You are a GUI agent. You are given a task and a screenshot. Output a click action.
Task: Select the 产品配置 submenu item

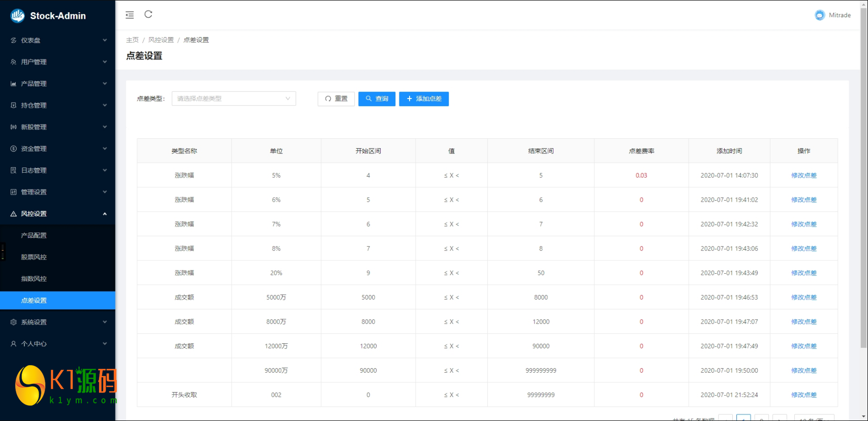tap(34, 235)
